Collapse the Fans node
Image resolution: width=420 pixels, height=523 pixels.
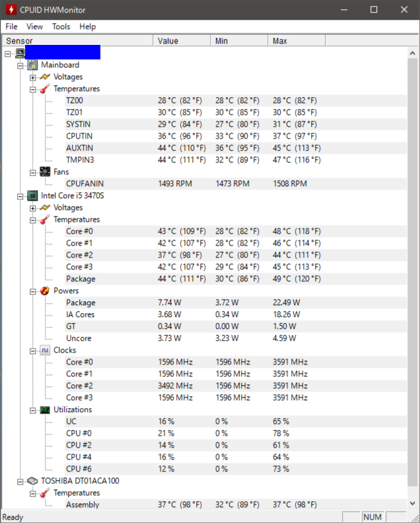pos(33,172)
